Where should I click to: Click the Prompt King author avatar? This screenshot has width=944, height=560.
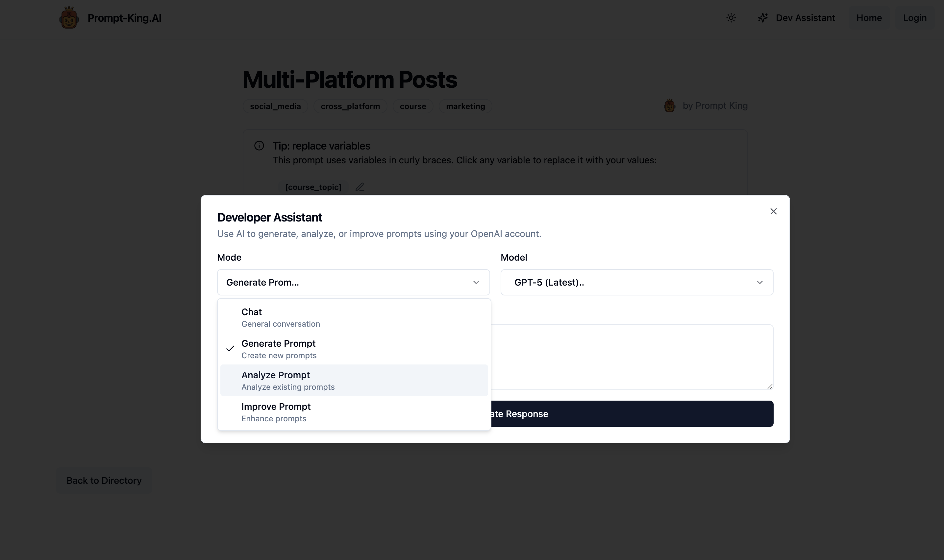(x=669, y=106)
